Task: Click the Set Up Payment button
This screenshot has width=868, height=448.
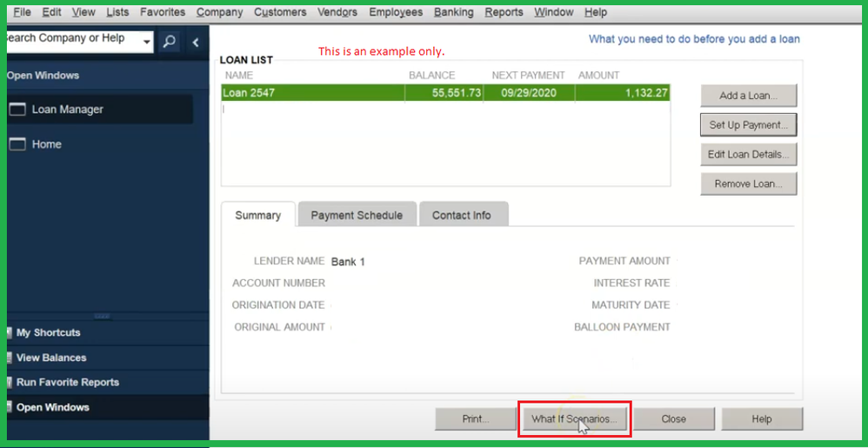Action: click(749, 125)
